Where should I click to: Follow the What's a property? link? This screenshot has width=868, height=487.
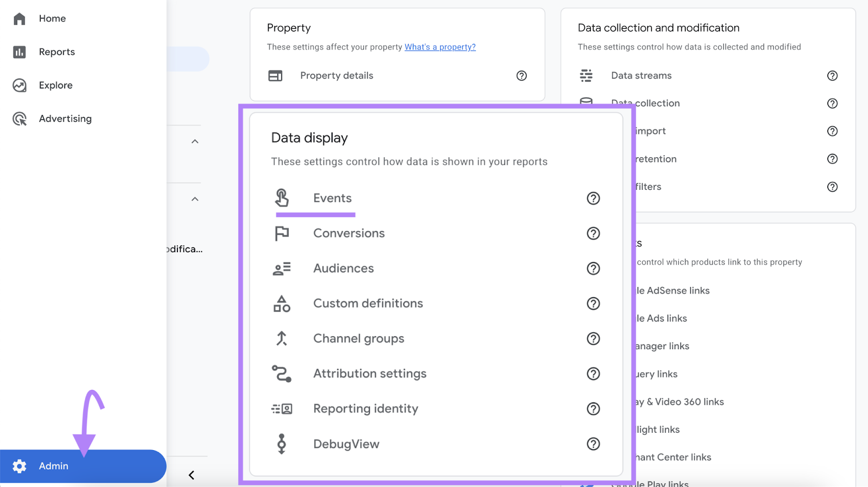point(440,47)
